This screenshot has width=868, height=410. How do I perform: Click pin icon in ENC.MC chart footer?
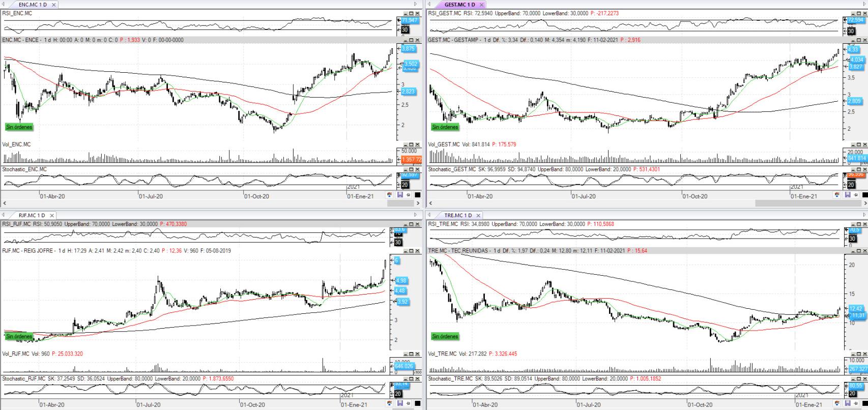(x=409, y=195)
